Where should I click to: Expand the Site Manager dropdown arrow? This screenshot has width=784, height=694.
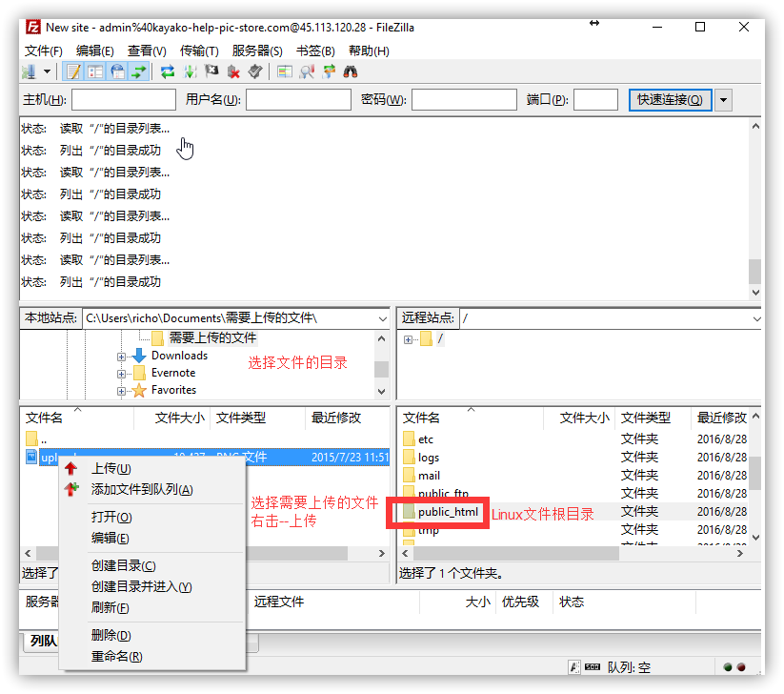pos(47,72)
